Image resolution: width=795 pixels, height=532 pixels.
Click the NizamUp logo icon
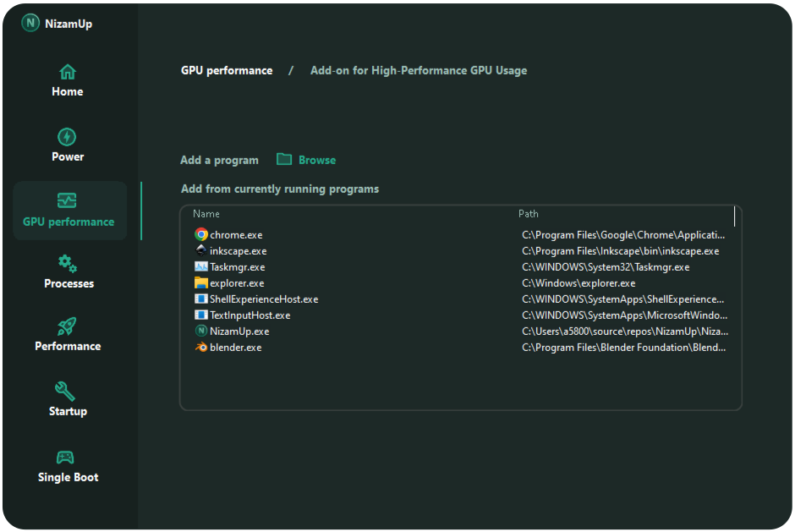click(31, 24)
